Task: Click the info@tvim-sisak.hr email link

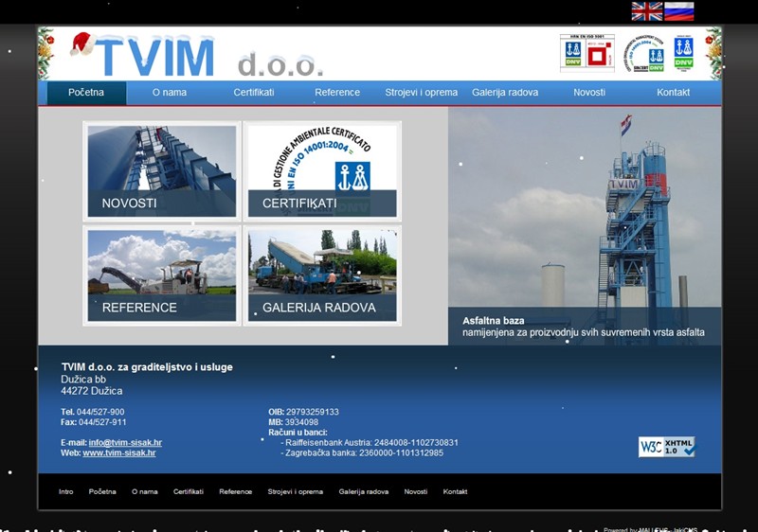Action: 125,443
